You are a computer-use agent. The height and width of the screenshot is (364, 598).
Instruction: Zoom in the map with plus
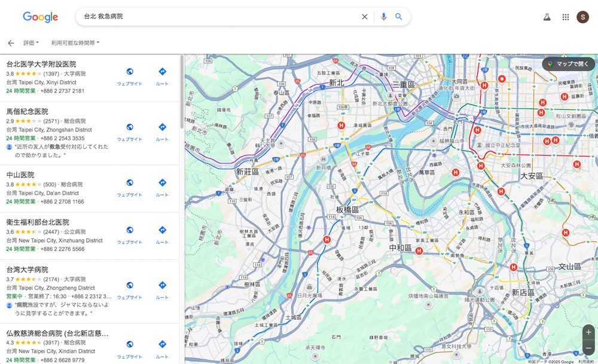[x=588, y=332]
